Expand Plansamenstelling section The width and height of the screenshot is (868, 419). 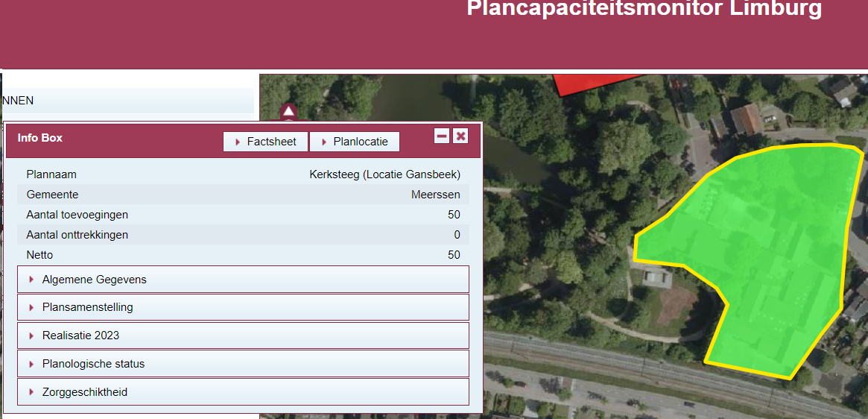coord(243,307)
